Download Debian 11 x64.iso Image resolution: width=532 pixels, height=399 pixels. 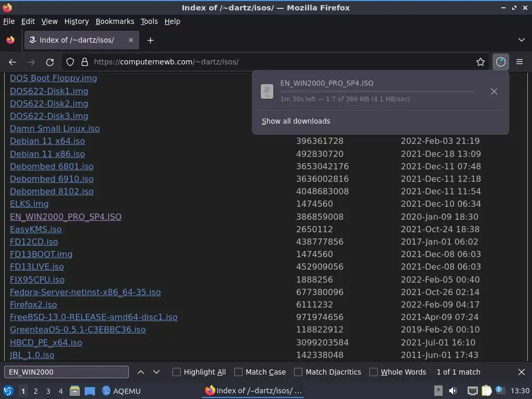pyautogui.click(x=47, y=141)
